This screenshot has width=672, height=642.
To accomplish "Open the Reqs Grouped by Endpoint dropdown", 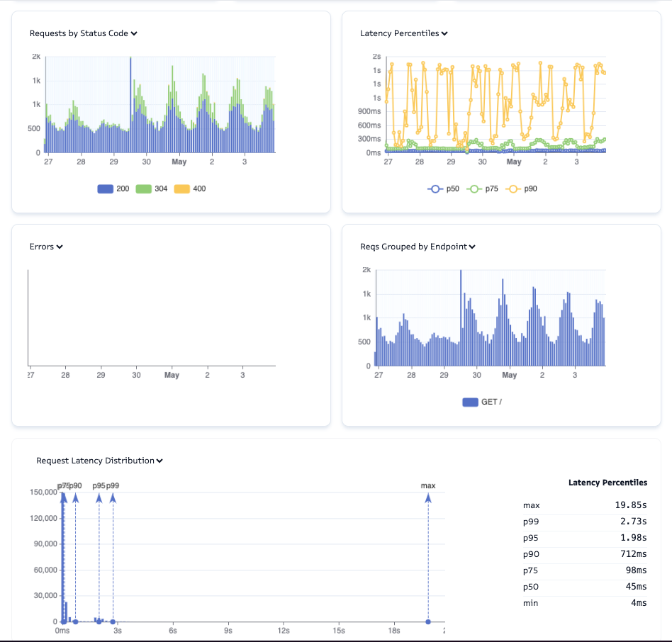I will (x=473, y=247).
